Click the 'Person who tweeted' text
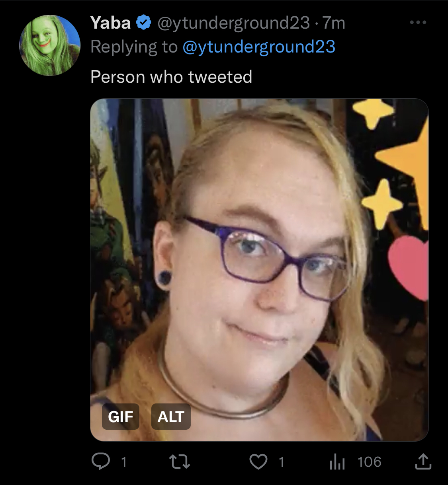The width and height of the screenshot is (448, 485). click(x=171, y=77)
